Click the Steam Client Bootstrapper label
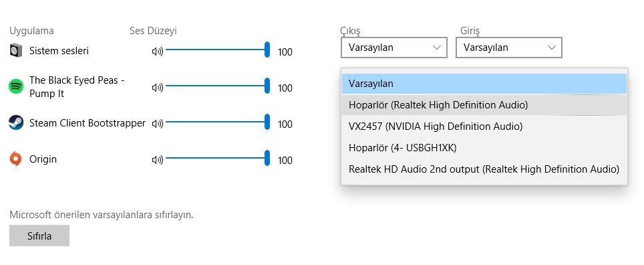 [88, 123]
